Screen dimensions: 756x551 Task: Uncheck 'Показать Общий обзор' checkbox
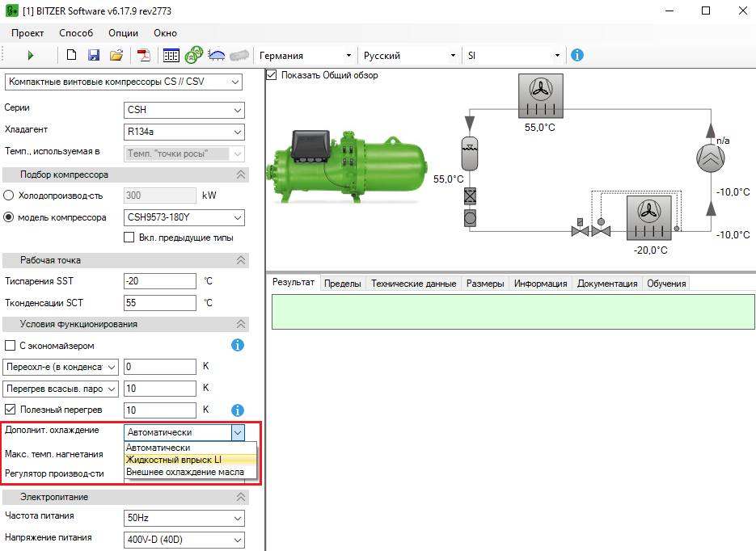point(272,75)
